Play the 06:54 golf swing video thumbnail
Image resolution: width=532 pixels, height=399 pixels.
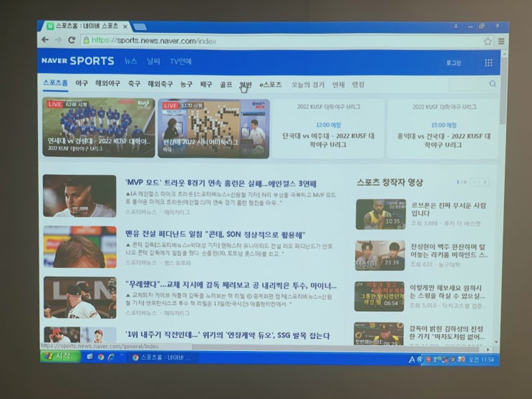click(x=379, y=297)
